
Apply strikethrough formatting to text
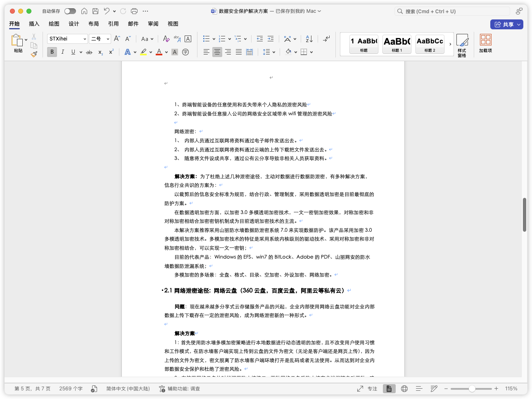click(89, 52)
